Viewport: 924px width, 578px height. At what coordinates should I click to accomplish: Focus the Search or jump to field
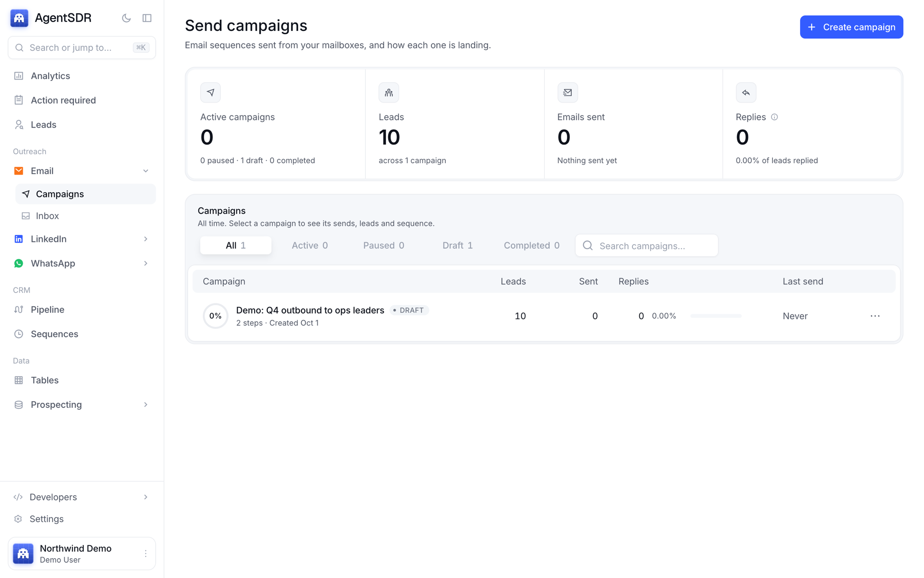point(82,48)
